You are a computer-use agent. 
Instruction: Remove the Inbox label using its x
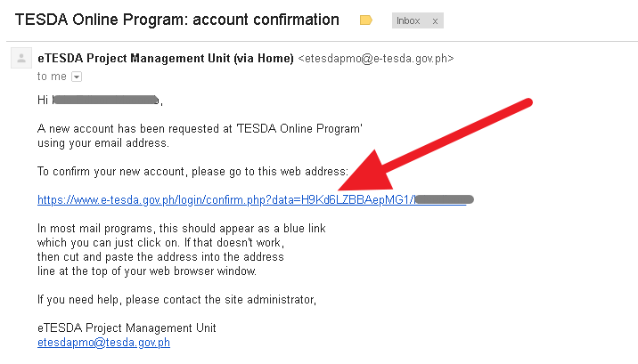pos(435,21)
